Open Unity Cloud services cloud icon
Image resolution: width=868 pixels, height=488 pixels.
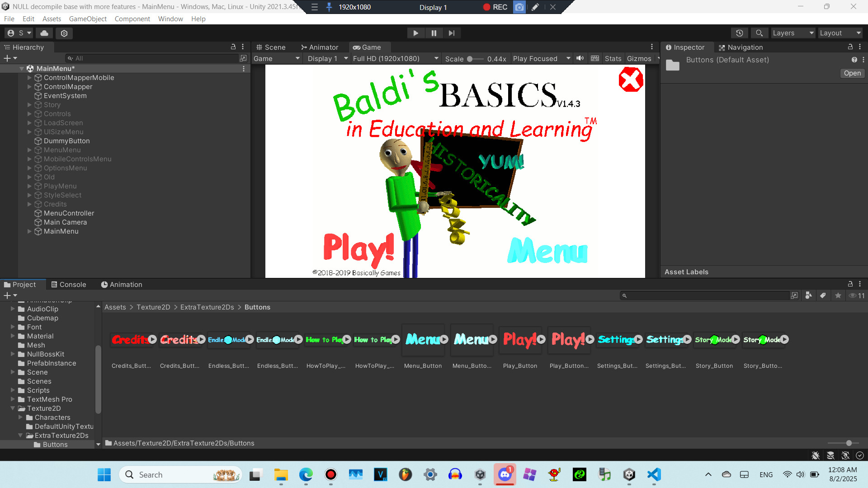click(x=44, y=33)
